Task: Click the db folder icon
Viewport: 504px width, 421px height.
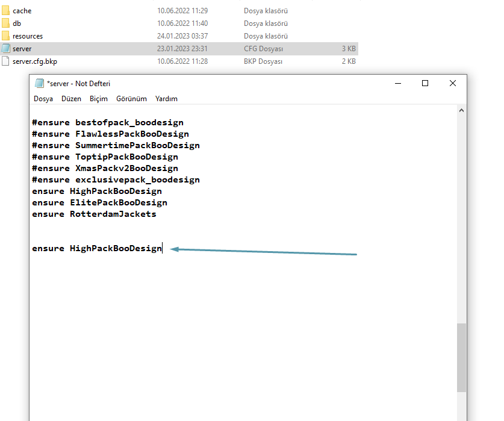Action: coord(6,23)
